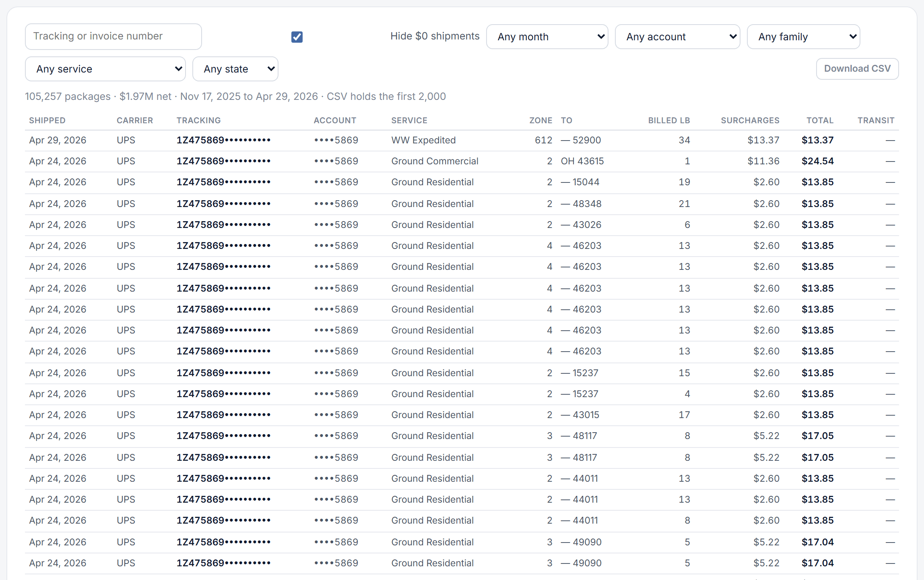The height and width of the screenshot is (580, 924).
Task: Click tracking number for ZIP 15044 row
Action: pos(224,182)
